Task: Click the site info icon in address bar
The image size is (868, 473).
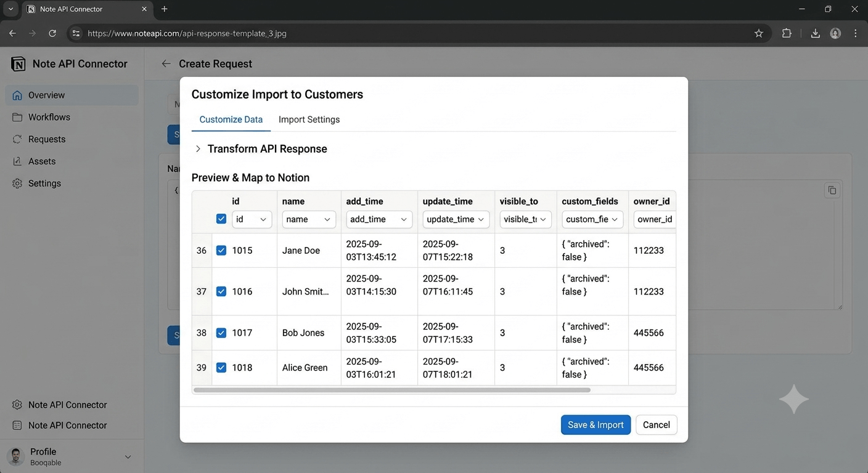Action: [75, 33]
